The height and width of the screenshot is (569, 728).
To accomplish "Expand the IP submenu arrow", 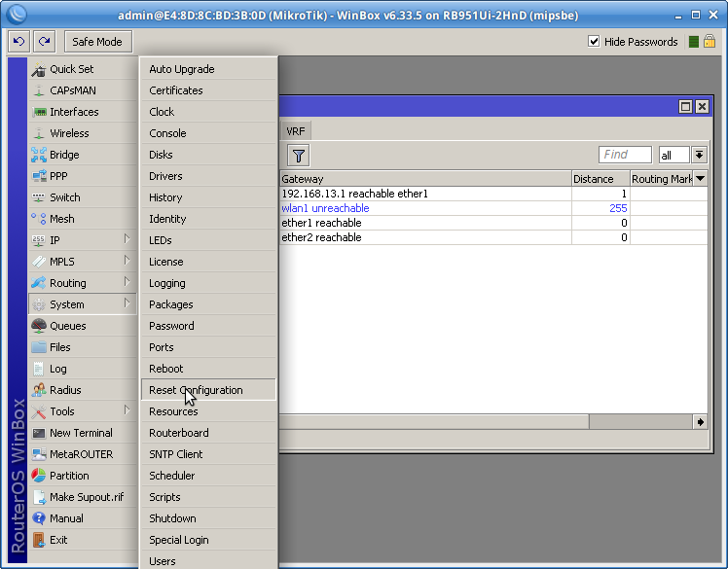I will 127,239.
